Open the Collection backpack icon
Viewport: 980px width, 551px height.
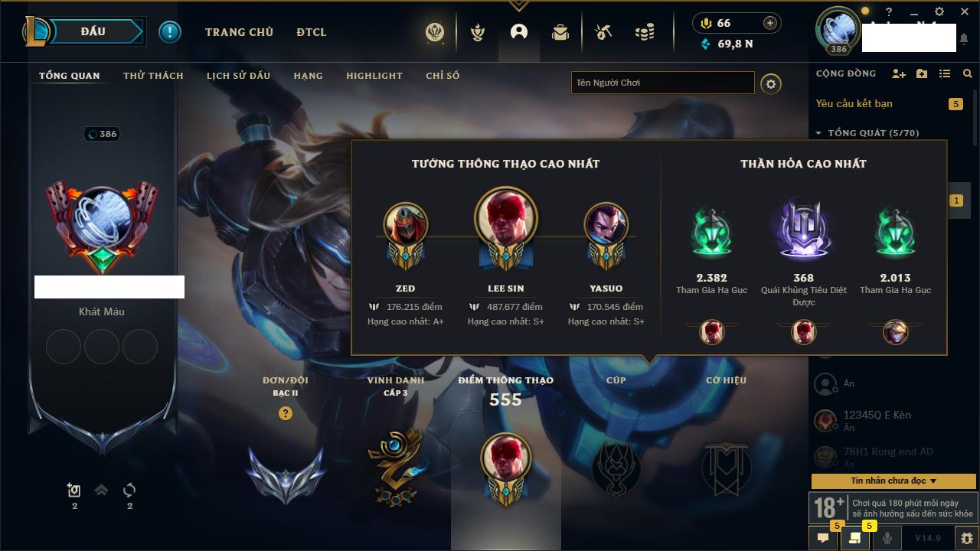click(560, 32)
